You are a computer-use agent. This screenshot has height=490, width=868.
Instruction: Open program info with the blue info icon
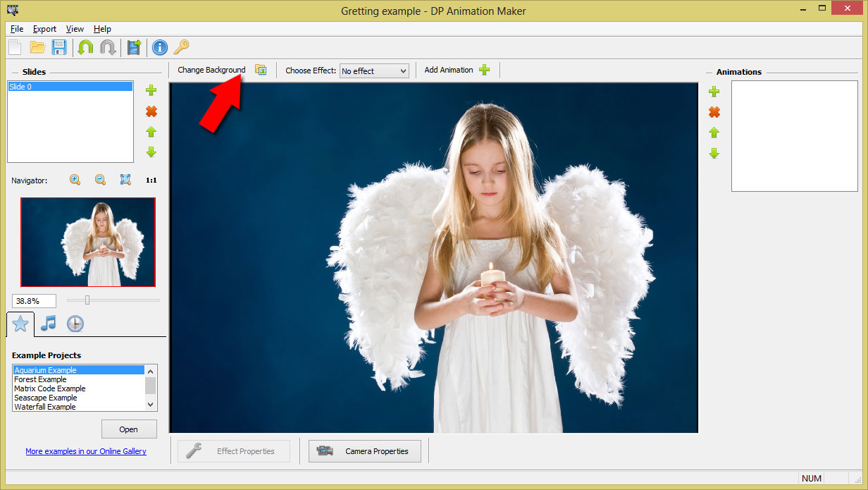pos(159,47)
